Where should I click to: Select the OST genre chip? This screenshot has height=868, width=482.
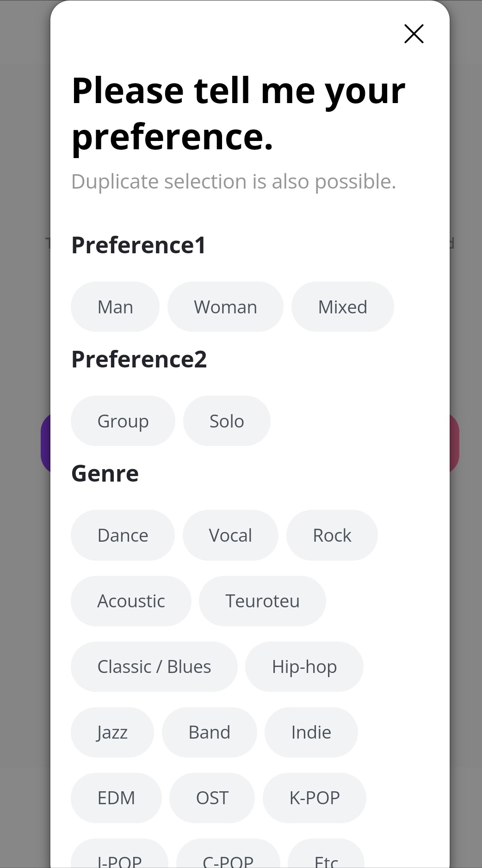pyautogui.click(x=212, y=798)
